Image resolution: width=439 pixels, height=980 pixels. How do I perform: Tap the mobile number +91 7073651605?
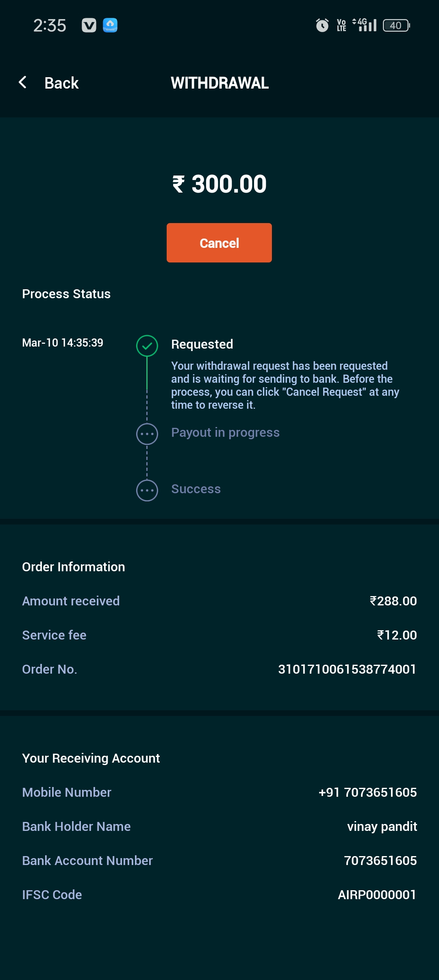click(x=367, y=792)
